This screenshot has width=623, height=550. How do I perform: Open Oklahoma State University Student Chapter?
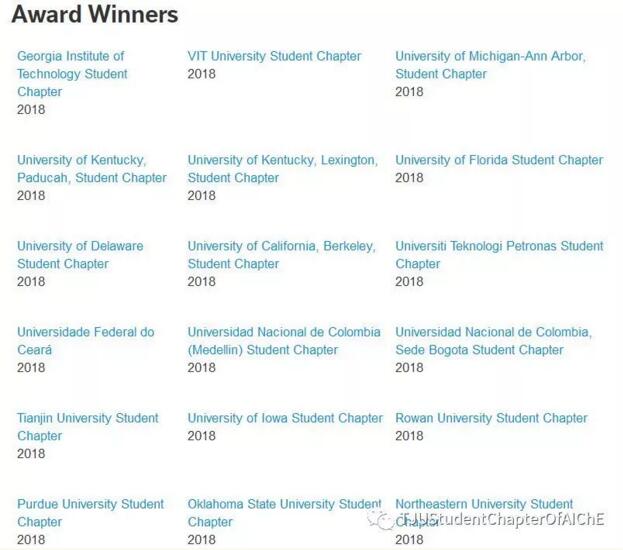[x=284, y=504]
